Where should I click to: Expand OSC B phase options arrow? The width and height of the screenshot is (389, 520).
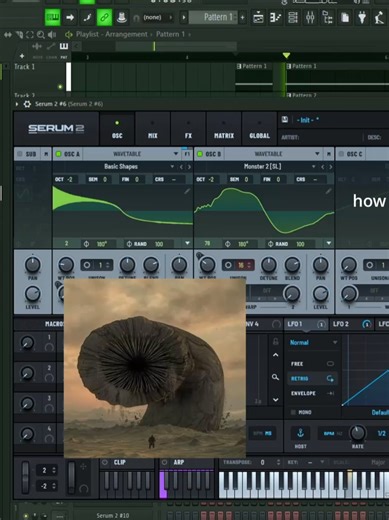pyautogui.click(x=329, y=243)
